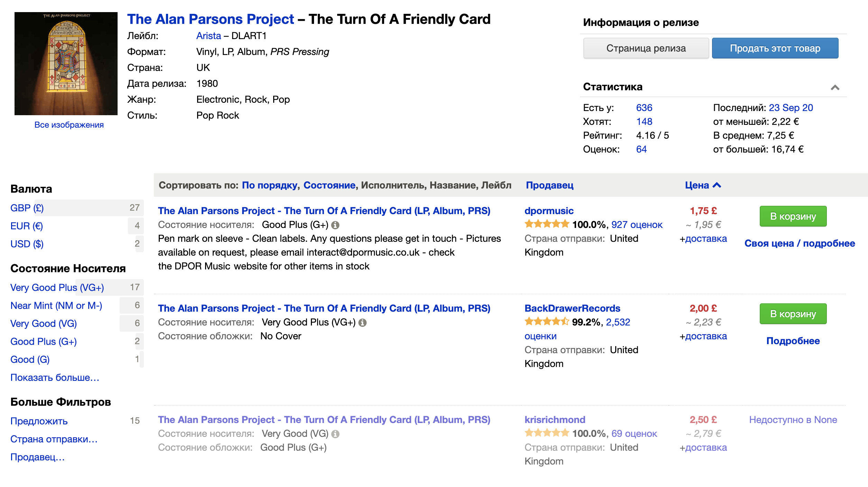This screenshot has width=868, height=487.
Task: Filter listings by GBP (£) currency
Action: (x=27, y=208)
